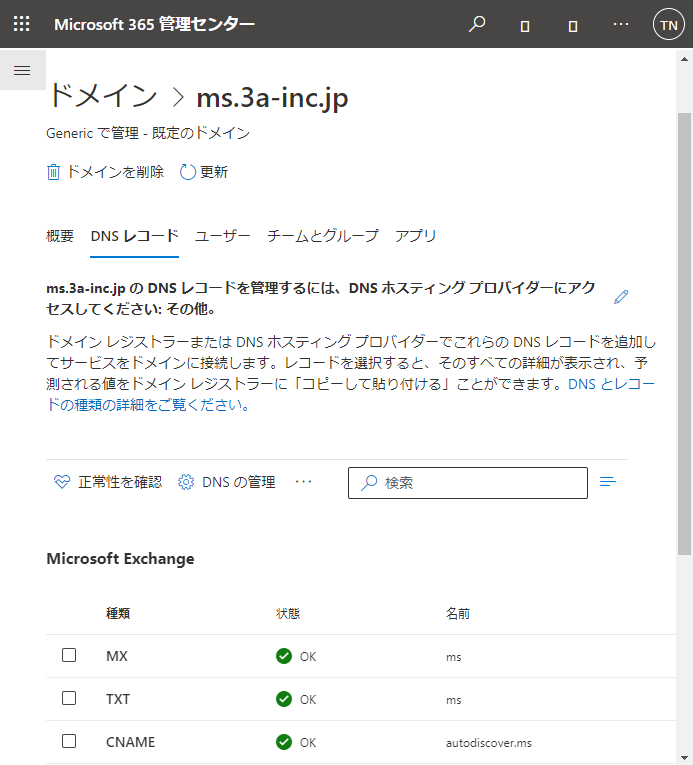Screen dimensions: 693x765
Task: Open the more options ellipsis in header
Action: pyautogui.click(x=621, y=24)
